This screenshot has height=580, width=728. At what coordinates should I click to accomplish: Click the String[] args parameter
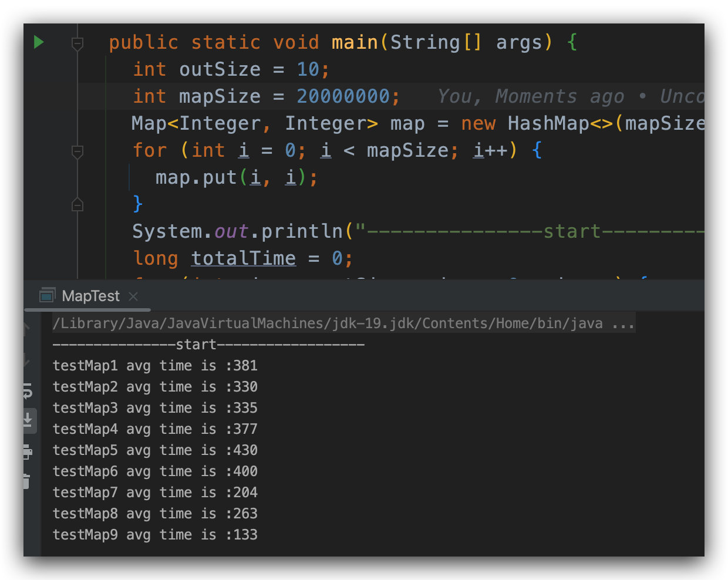coord(466,42)
